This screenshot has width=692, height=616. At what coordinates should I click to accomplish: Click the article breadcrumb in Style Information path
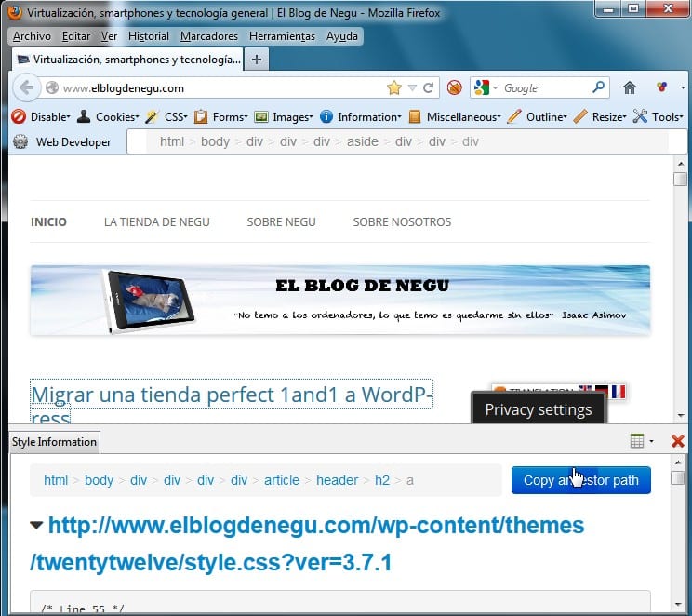(x=282, y=480)
